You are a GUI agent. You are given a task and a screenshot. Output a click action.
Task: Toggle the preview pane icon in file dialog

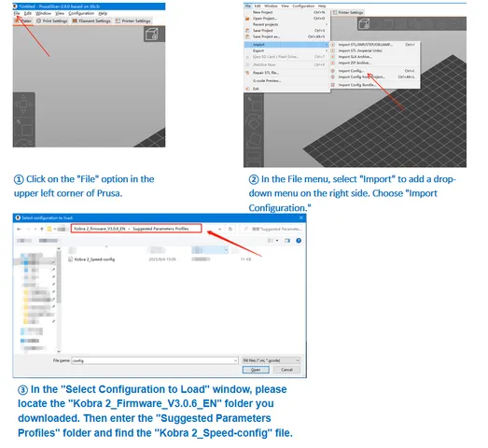pos(287,241)
